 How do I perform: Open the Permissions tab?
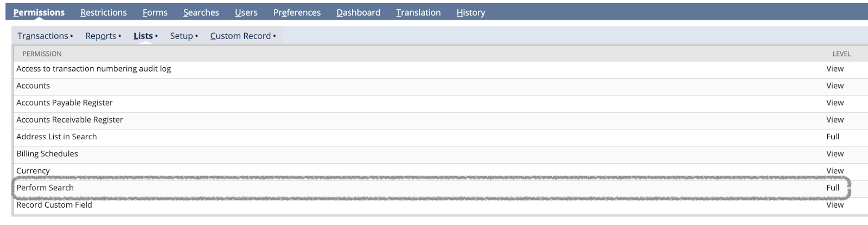pos(39,12)
